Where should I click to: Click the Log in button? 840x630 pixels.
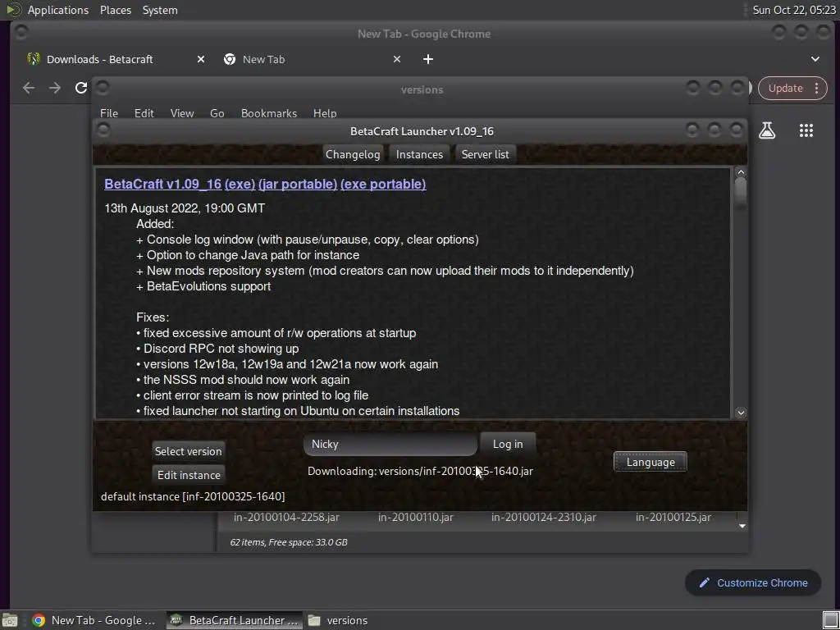point(508,444)
